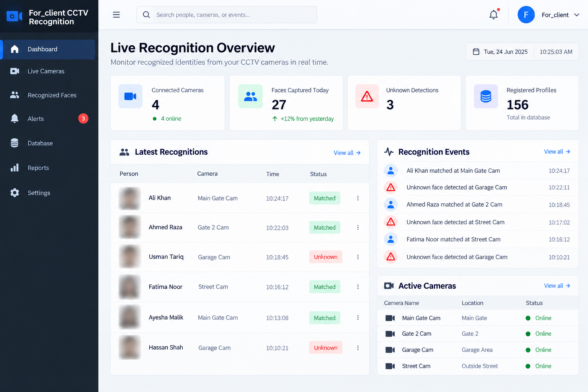Click the Online status for Gate 2 Cam
The height and width of the screenshot is (392, 588).
pos(539,334)
